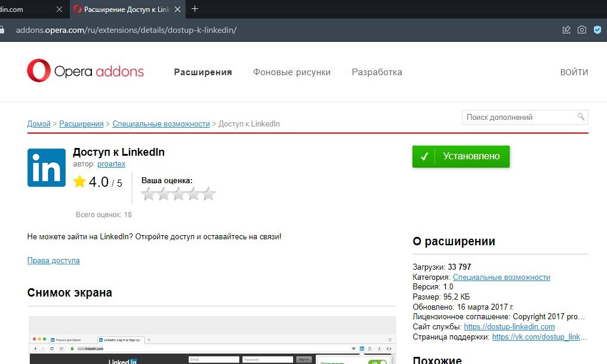Screen dimensions: 607x364
Task: Click the green Установлено button
Action: coord(461,156)
